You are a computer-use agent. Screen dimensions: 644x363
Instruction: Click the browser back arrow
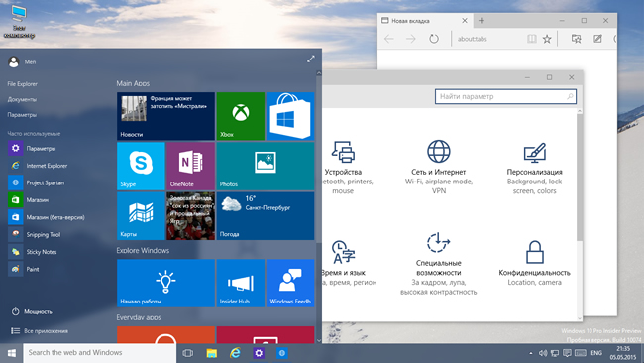tap(389, 39)
